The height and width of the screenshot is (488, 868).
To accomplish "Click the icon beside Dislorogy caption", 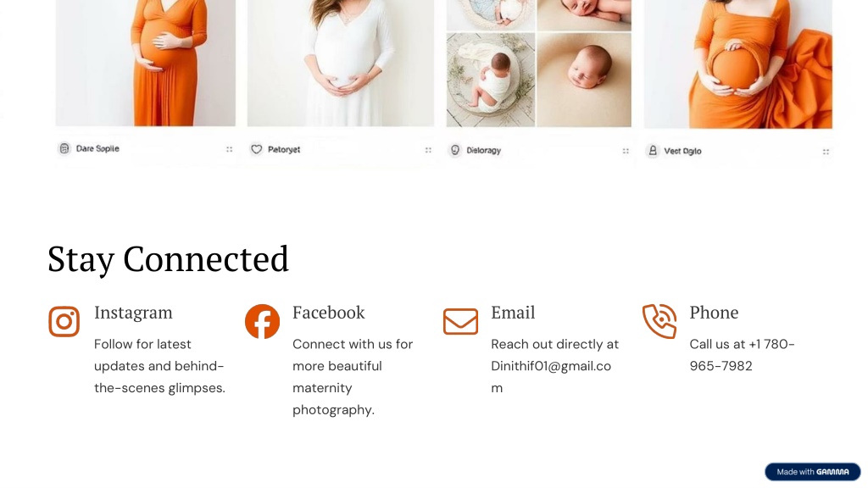I will click(x=455, y=150).
